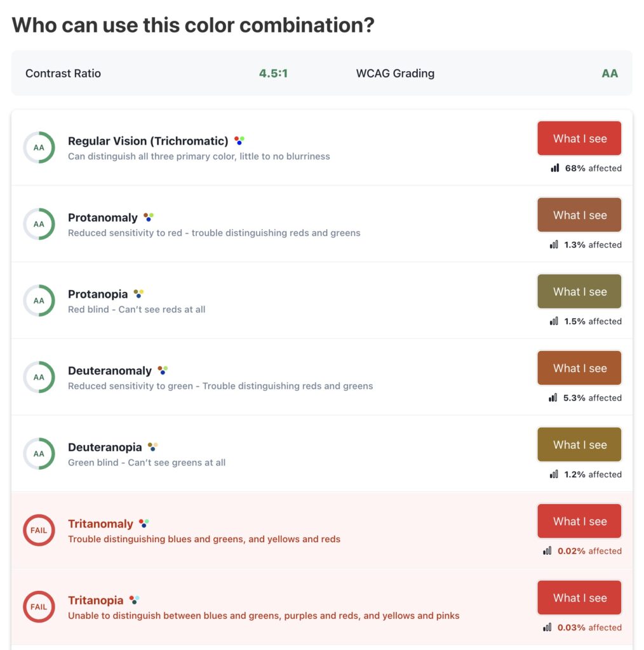
Task: Click the color dots icon next to Protanomaly
Action: [x=148, y=217]
